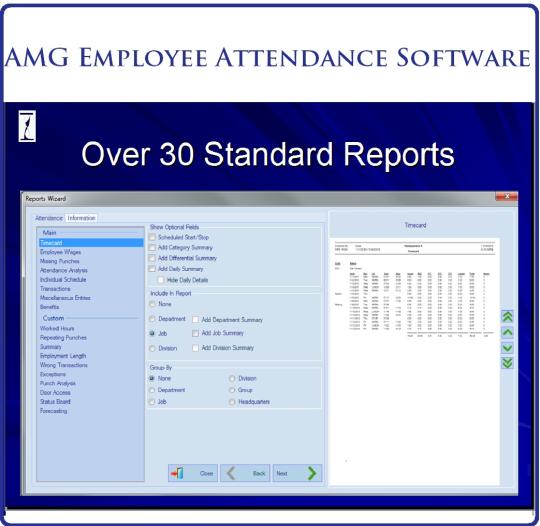Select Job under Include In Report
The height and width of the screenshot is (526, 540).
pos(152,333)
